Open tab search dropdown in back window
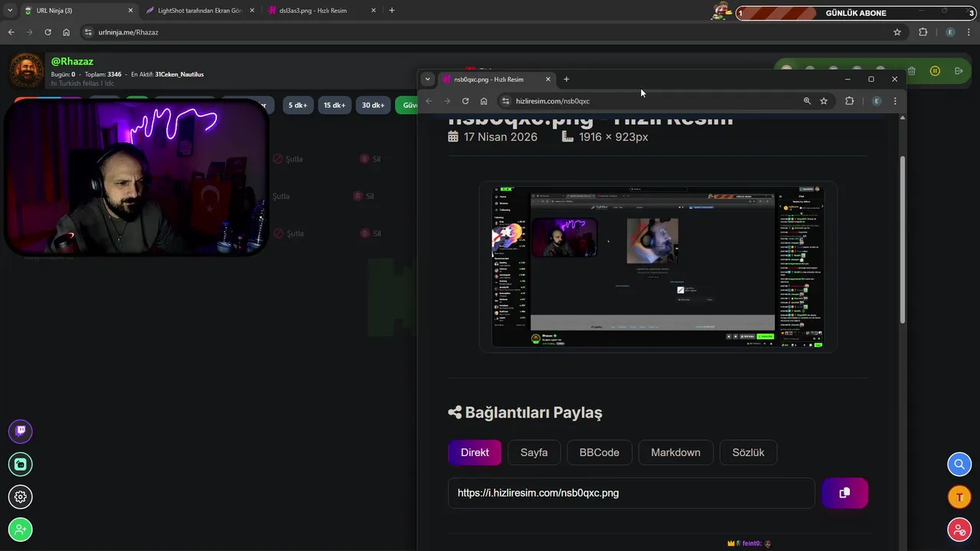The image size is (980, 551). [10, 11]
